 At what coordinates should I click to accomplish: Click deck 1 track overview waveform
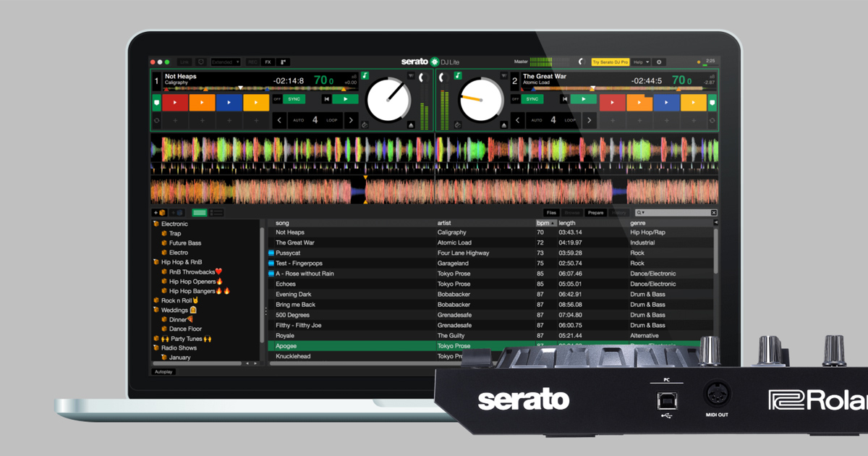point(260,89)
